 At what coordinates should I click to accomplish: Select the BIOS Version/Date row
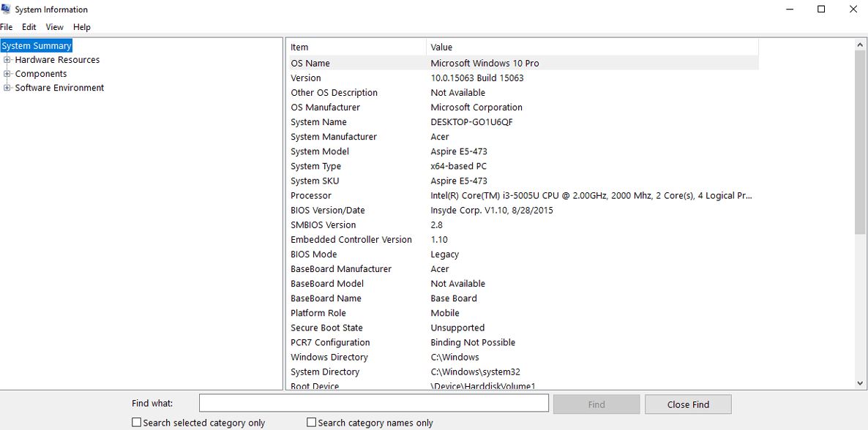523,211
